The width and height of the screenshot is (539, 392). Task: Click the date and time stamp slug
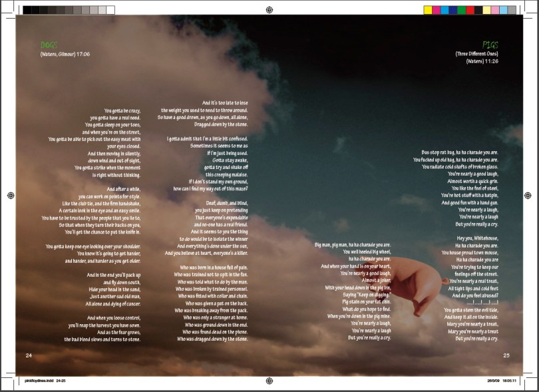(x=501, y=381)
